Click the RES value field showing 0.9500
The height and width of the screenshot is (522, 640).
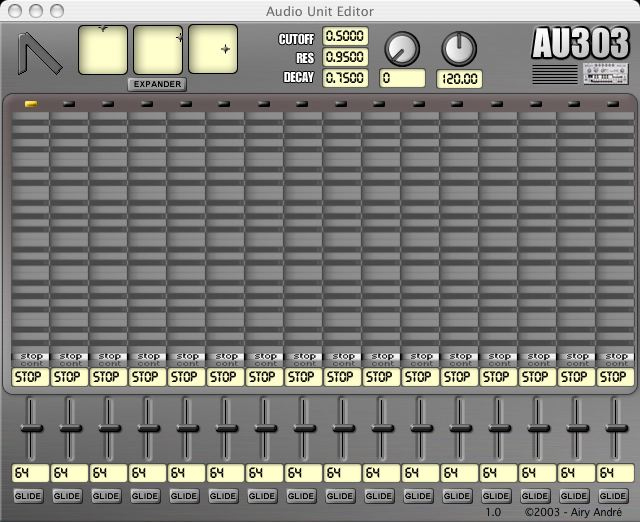pyautogui.click(x=345, y=57)
